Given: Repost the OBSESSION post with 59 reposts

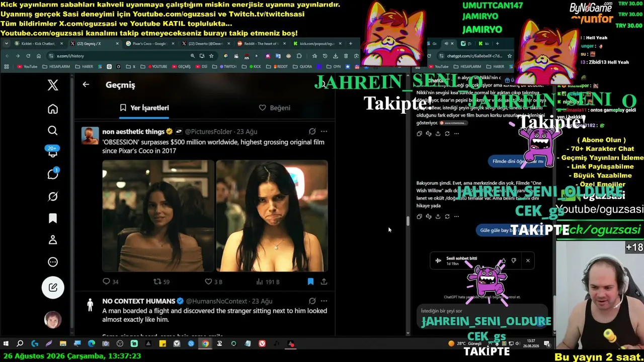Looking at the screenshot, I should [161, 282].
